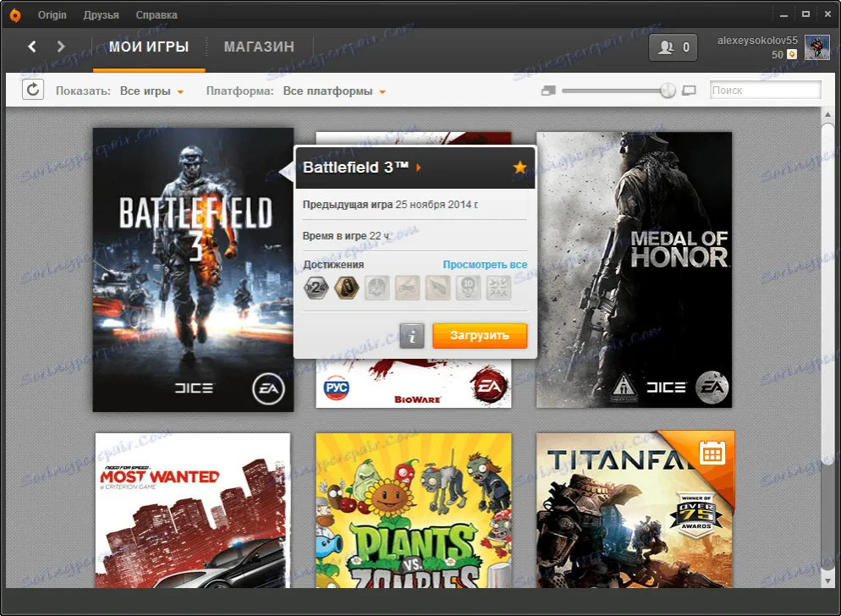
Task: Open the Show filter dropdown 'Все игры'
Action: point(151,91)
